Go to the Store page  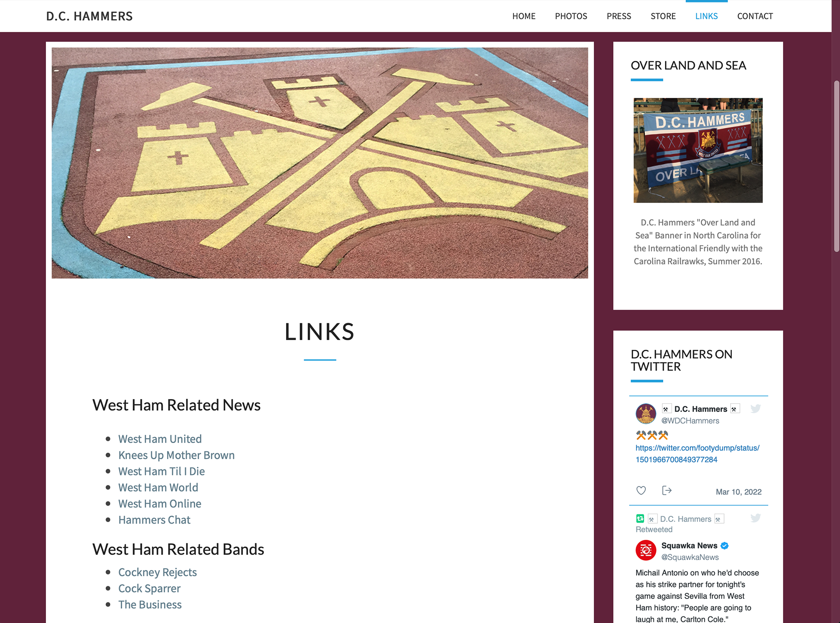(663, 16)
